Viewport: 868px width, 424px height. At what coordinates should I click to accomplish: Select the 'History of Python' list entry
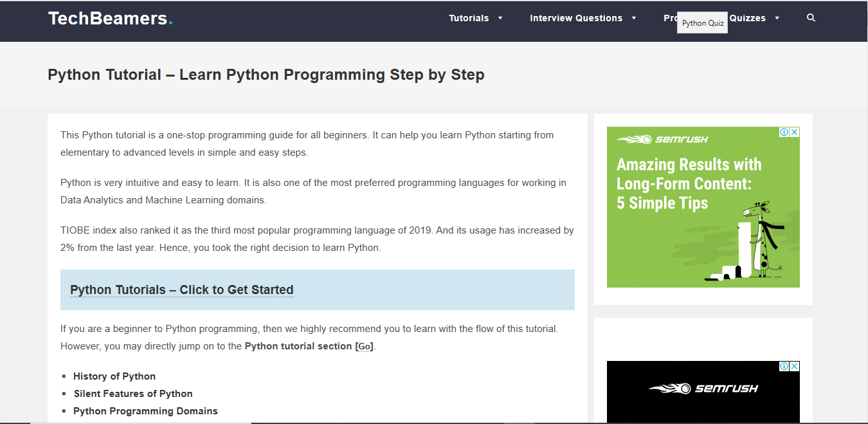tap(114, 376)
